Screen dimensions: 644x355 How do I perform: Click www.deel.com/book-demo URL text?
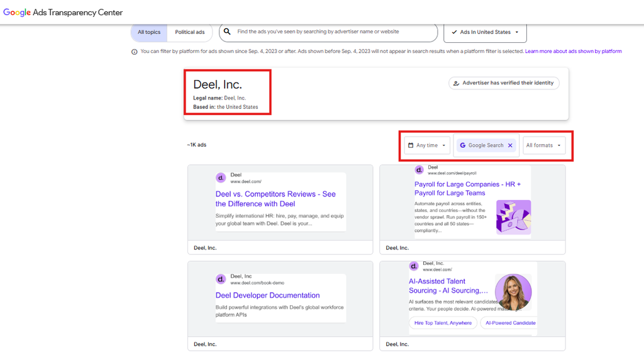point(257,283)
